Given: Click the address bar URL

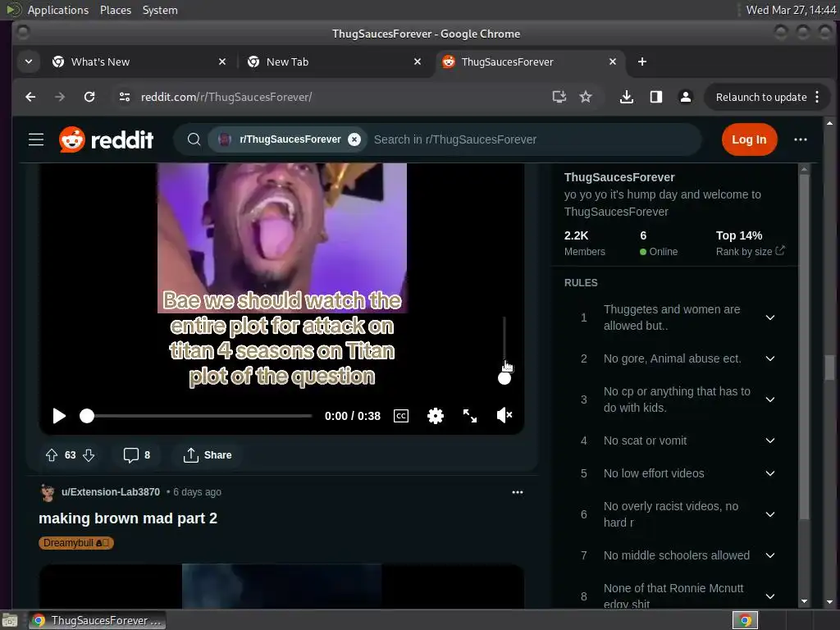Looking at the screenshot, I should 226,97.
